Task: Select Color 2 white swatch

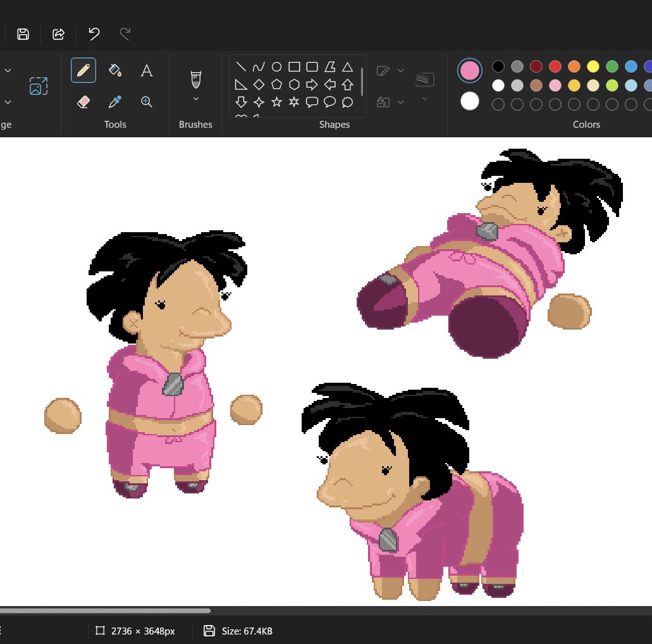Action: click(x=470, y=101)
